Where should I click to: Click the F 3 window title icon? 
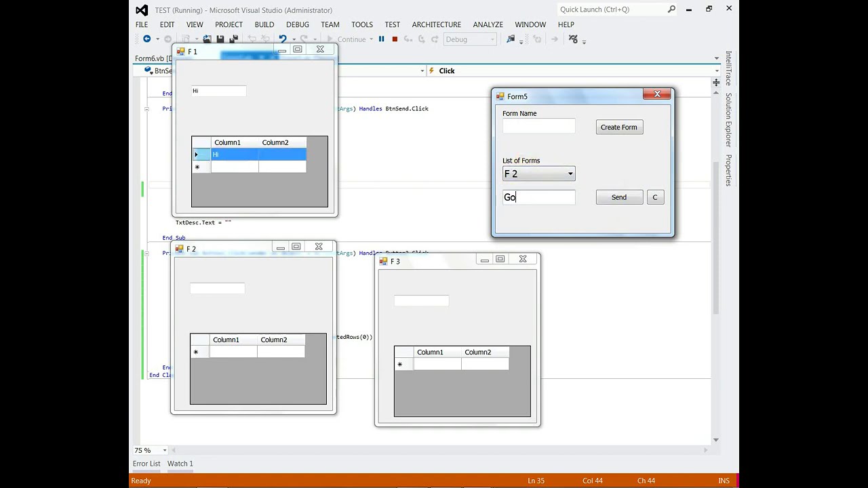point(384,261)
